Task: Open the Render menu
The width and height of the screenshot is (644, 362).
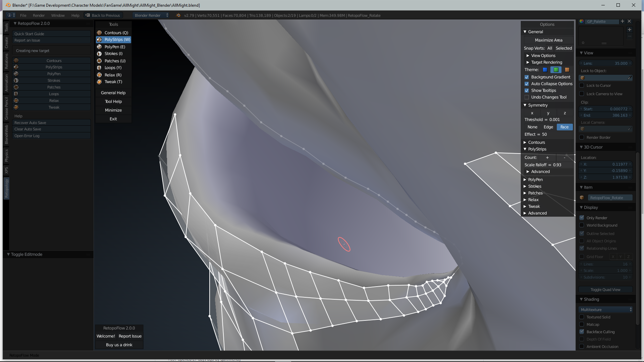Action: tap(39, 15)
